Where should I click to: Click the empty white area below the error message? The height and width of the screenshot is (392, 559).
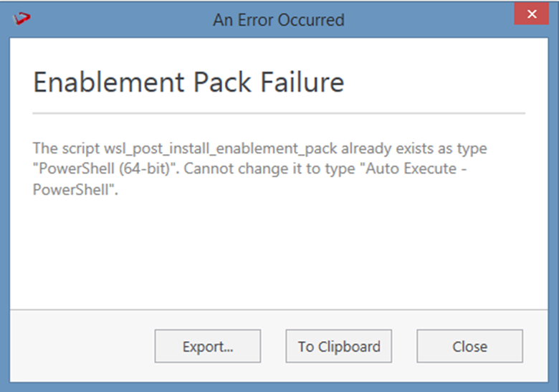click(x=279, y=251)
